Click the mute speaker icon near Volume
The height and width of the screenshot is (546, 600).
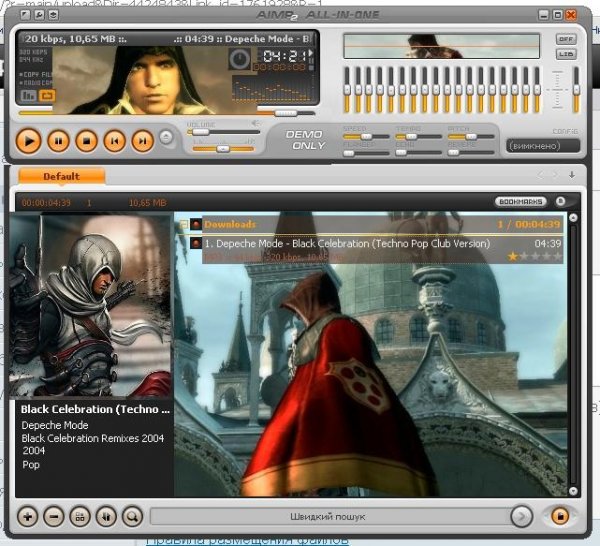pos(255,123)
